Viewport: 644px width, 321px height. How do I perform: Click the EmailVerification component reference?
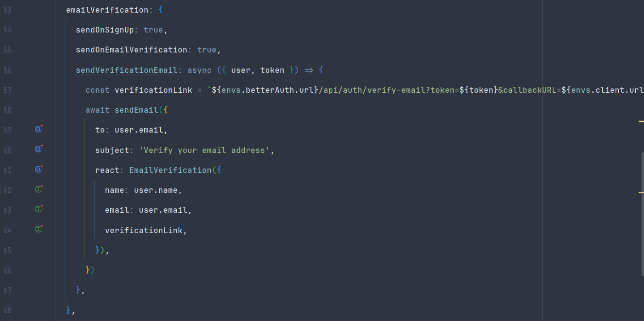(x=170, y=170)
